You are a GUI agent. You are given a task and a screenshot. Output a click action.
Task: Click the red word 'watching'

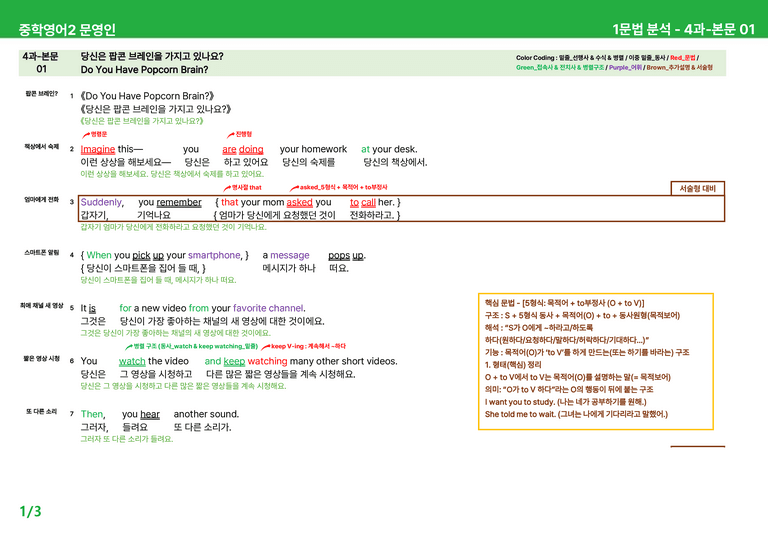point(267,361)
